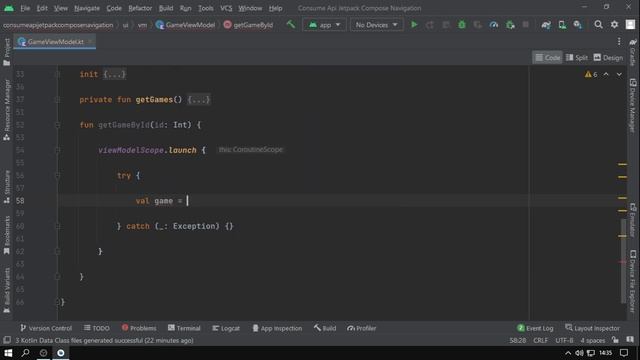640x360 pixels.
Task: Open IDE settings gear icon
Action: [x=614, y=24]
